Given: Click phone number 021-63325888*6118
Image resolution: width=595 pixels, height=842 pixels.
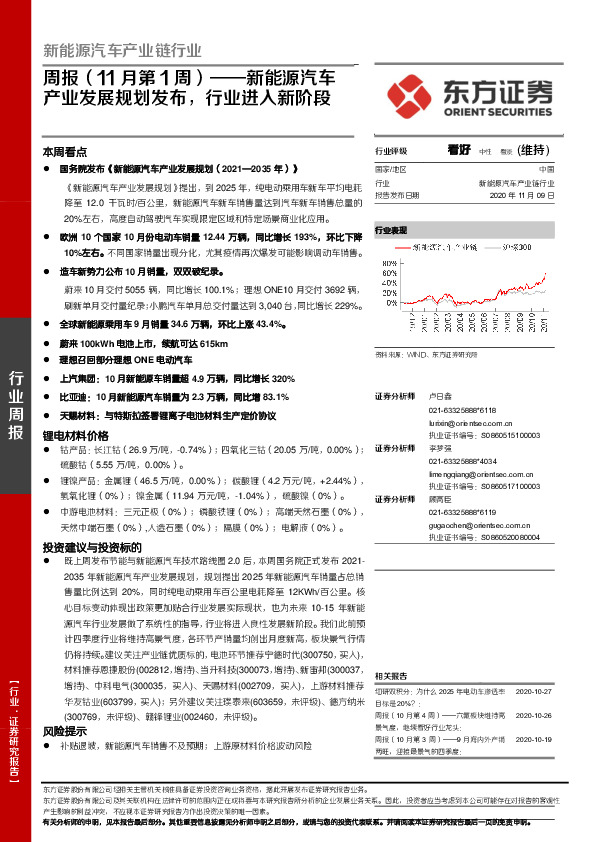Looking at the screenshot, I should [x=462, y=410].
